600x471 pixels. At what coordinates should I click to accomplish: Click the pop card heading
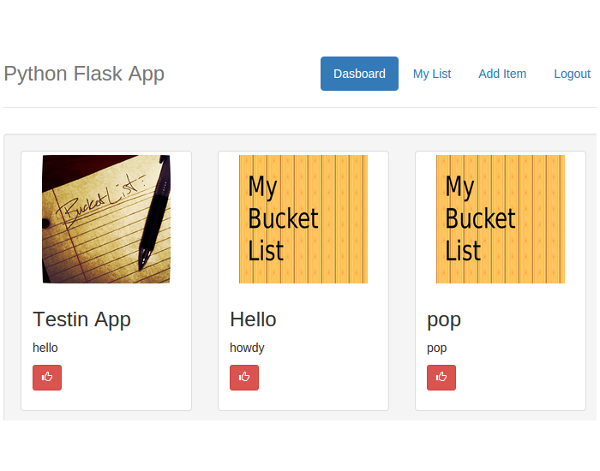point(443,321)
